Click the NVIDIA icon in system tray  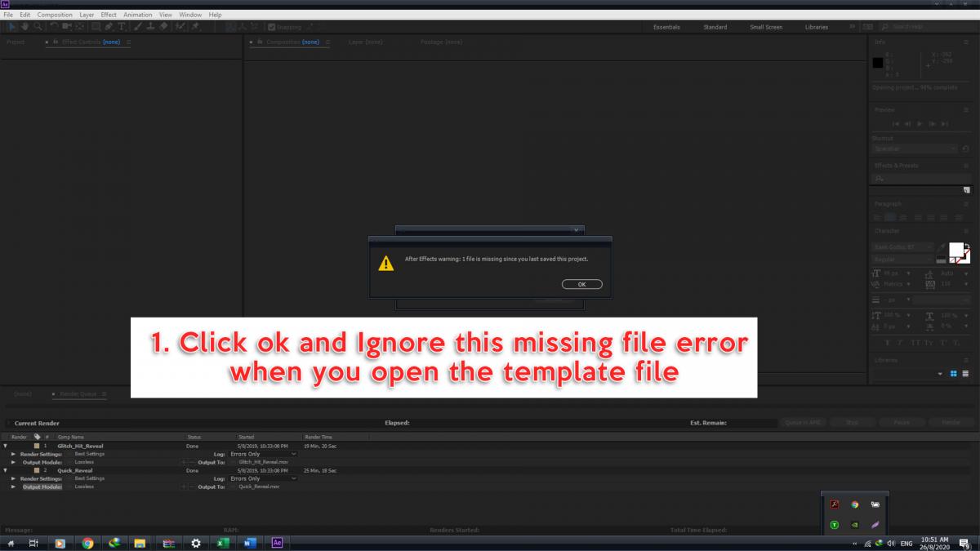(x=854, y=525)
